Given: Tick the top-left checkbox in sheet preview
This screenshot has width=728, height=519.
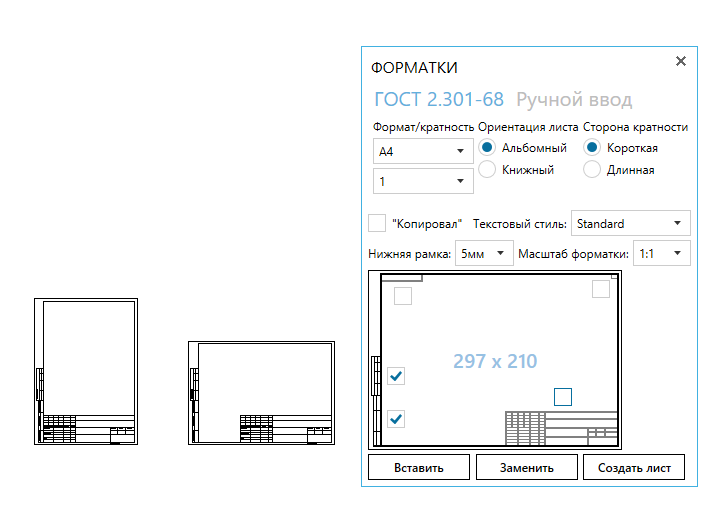Looking at the screenshot, I should pos(402,296).
